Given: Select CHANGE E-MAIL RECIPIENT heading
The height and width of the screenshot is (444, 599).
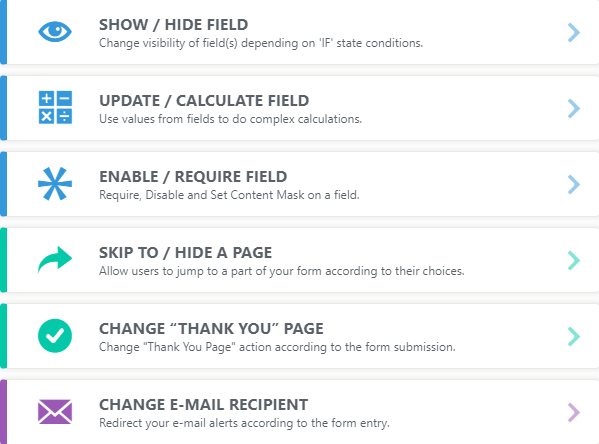Looking at the screenshot, I should 203,405.
